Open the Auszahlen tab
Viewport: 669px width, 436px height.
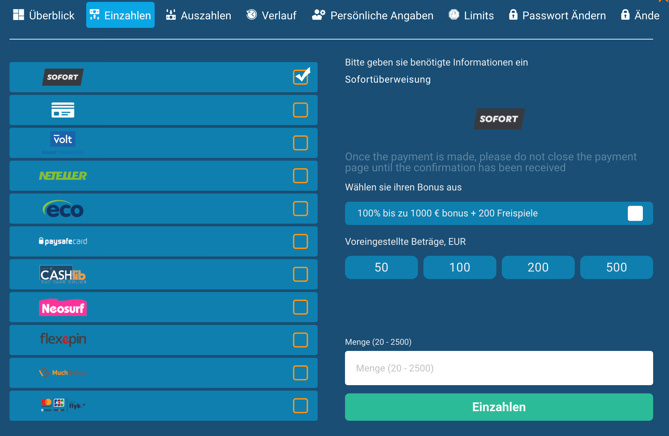[198, 15]
